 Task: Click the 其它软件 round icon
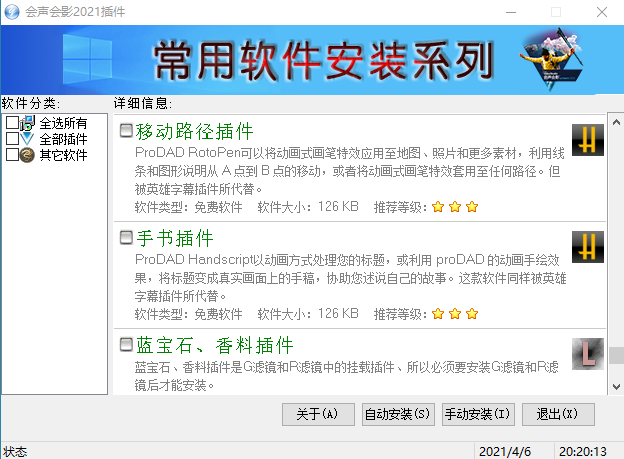[27, 155]
